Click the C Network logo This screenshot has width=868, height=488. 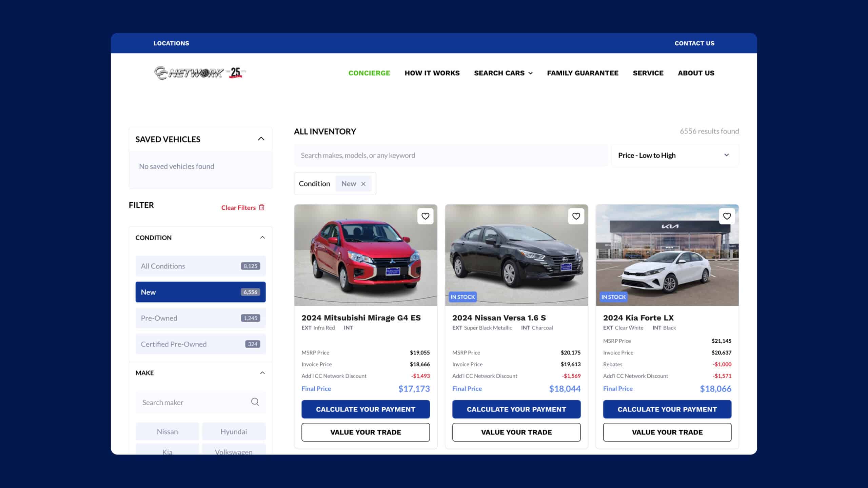(200, 73)
